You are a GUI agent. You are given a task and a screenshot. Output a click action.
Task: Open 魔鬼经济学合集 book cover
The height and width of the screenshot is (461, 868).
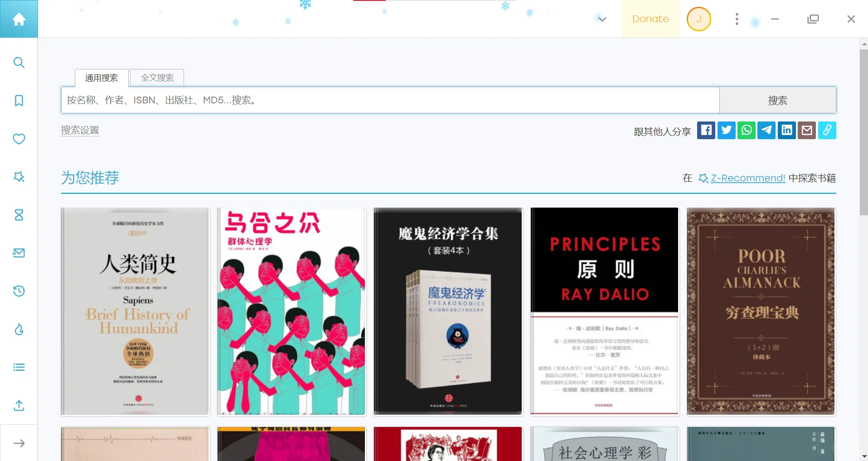point(448,311)
